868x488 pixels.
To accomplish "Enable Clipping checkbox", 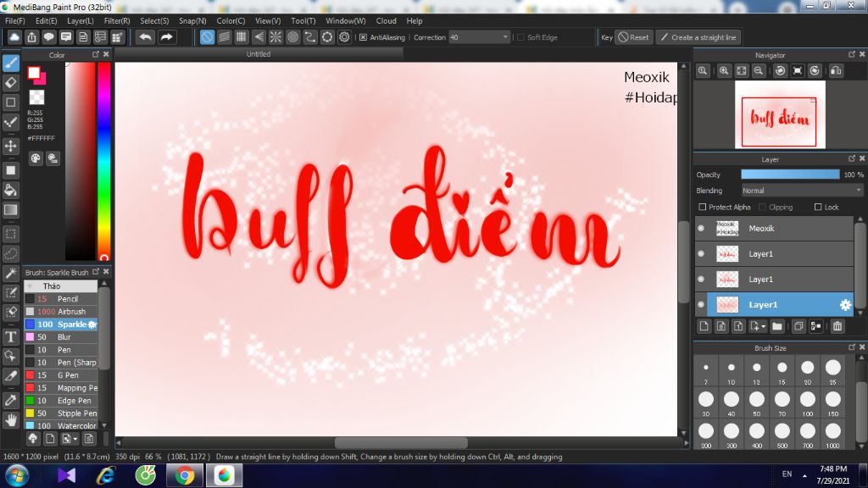I will [x=762, y=207].
